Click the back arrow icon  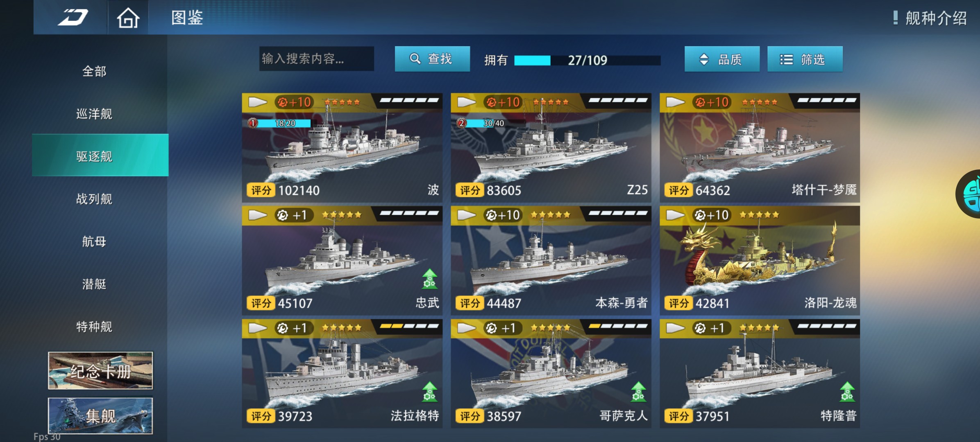pos(73,18)
